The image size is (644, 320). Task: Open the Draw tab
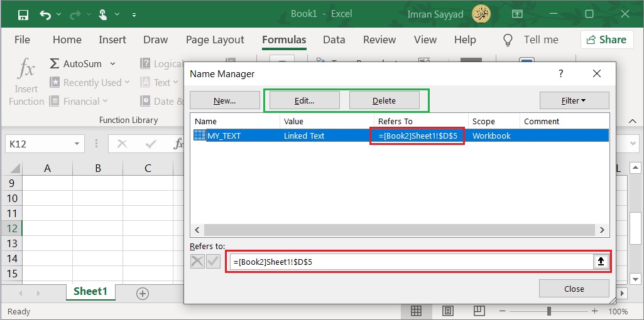[x=155, y=40]
